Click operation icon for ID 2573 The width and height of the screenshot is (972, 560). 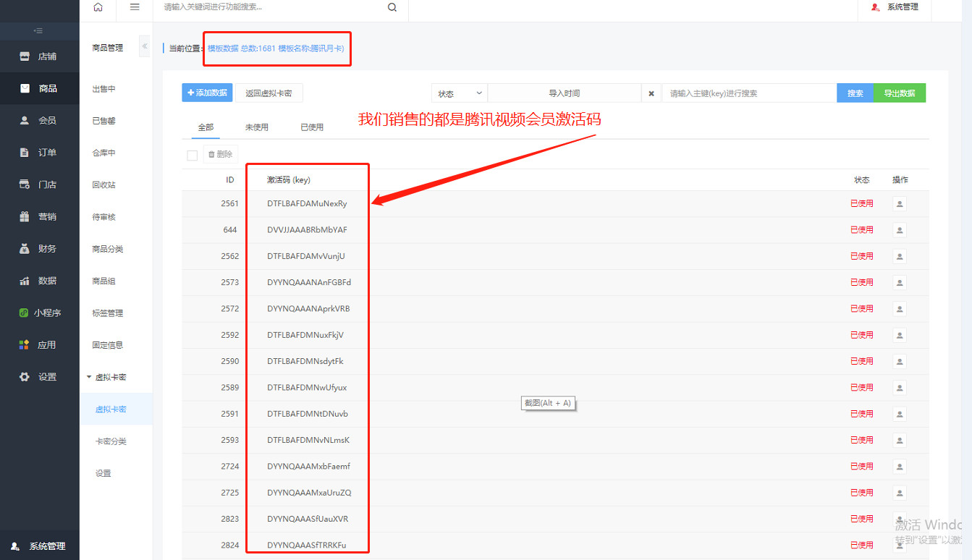(x=900, y=283)
